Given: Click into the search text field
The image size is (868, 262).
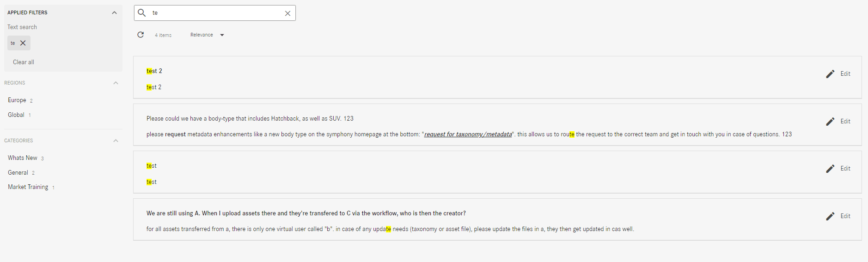Looking at the screenshot, I should 215,13.
